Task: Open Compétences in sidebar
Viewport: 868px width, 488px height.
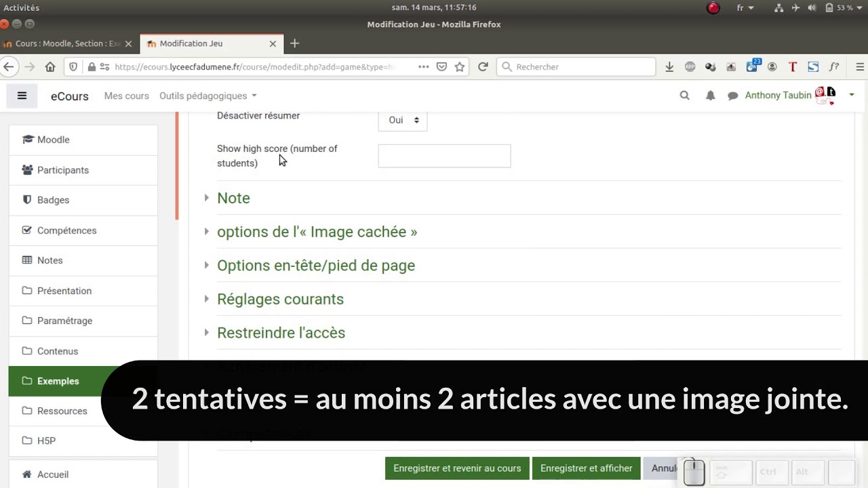Action: [83, 230]
